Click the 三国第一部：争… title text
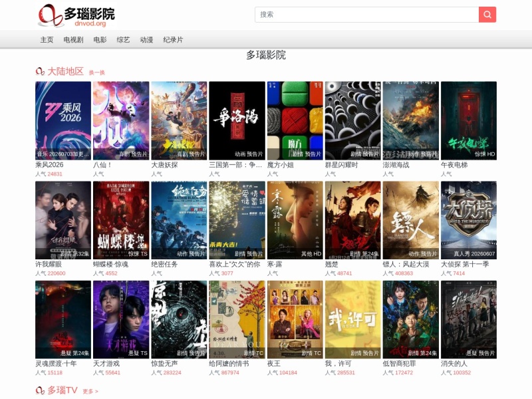This screenshot has height=399, width=532. [x=235, y=165]
